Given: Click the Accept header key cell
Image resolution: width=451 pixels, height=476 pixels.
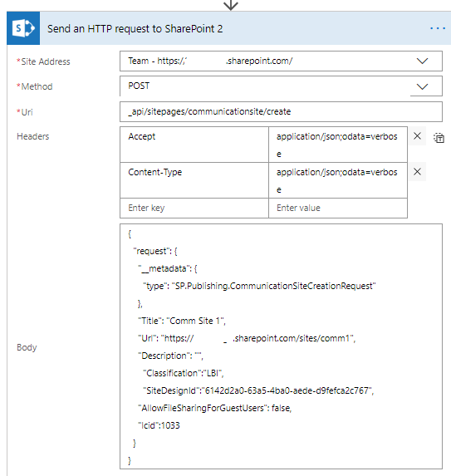Looking at the screenshot, I should pos(194,145).
